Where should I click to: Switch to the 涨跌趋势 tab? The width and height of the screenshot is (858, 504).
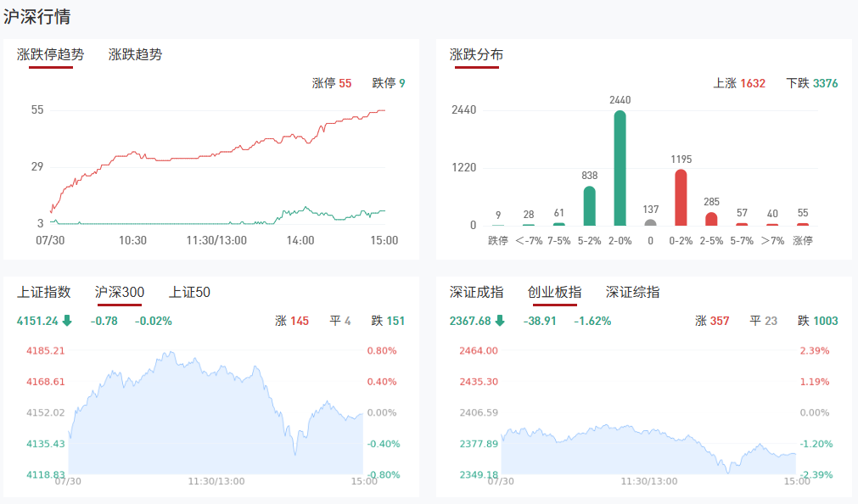click(x=135, y=54)
